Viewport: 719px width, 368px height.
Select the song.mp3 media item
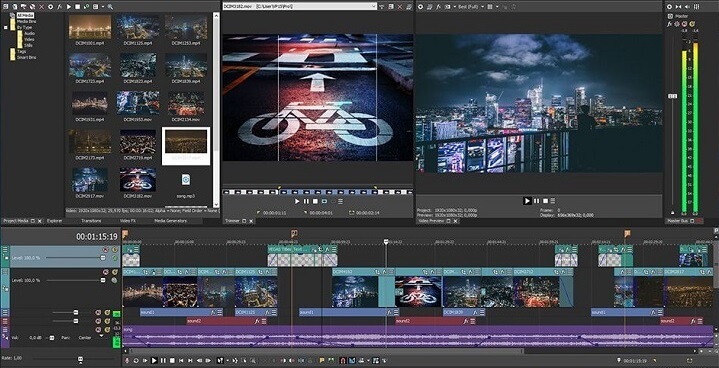186,185
